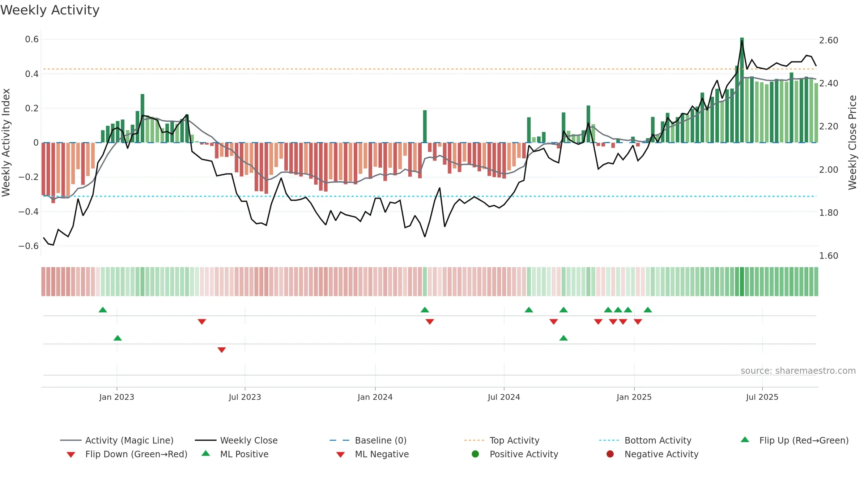The image size is (868, 488).
Task: Toggle the Flip Up (Red→Green) legend entry
Action: 795,440
